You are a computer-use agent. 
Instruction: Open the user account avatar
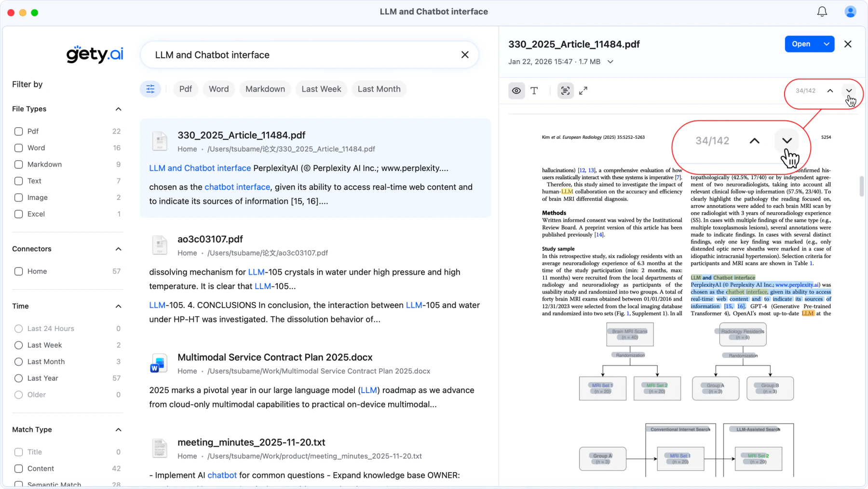coord(850,12)
